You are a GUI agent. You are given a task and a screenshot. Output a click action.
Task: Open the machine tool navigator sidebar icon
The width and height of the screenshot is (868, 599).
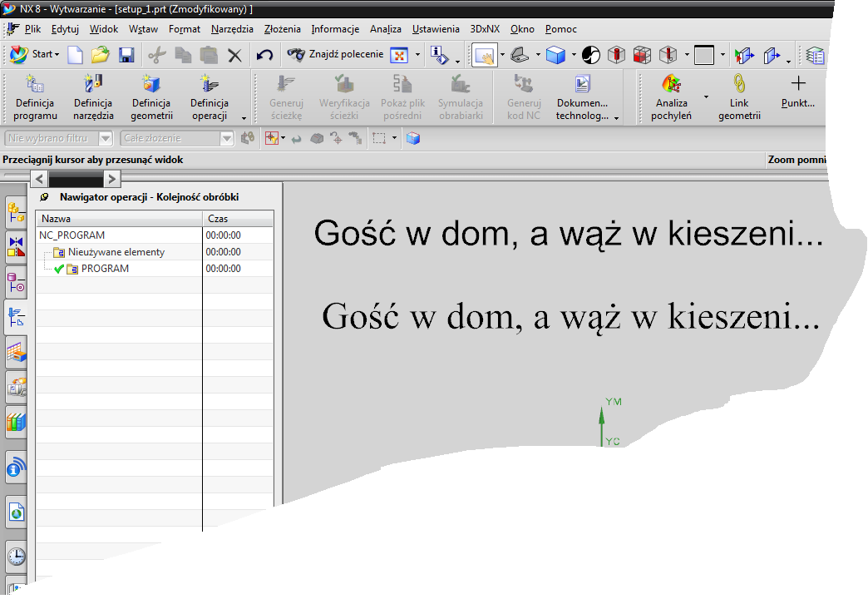click(17, 387)
